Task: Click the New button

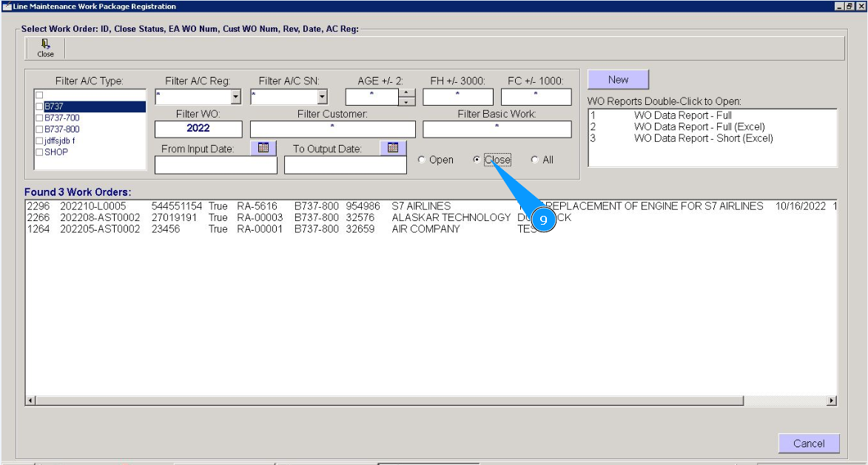Action: pyautogui.click(x=619, y=80)
